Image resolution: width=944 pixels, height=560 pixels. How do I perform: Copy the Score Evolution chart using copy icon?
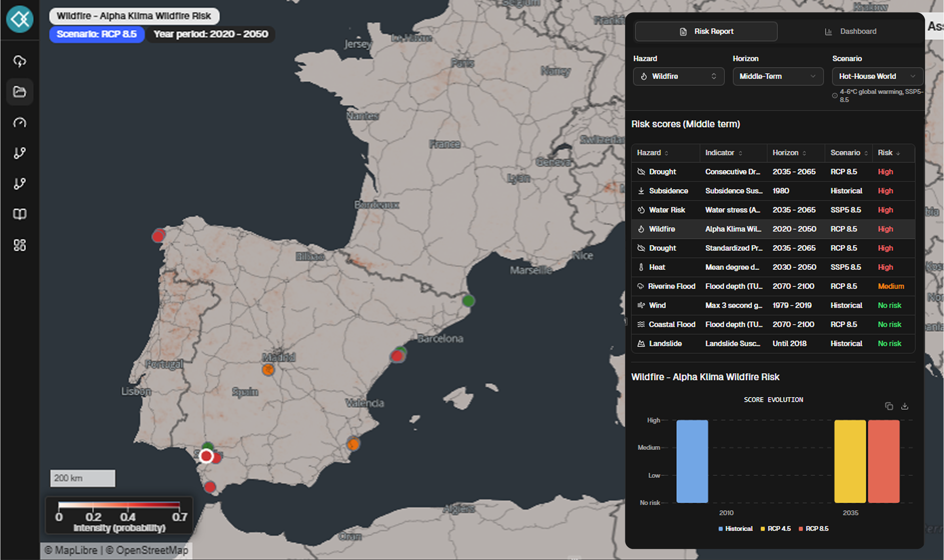point(889,406)
